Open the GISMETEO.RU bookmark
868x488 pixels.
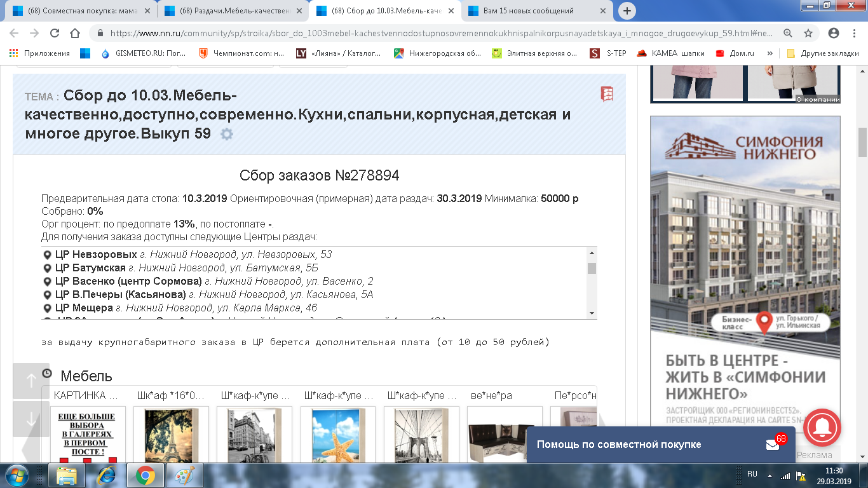[144, 53]
